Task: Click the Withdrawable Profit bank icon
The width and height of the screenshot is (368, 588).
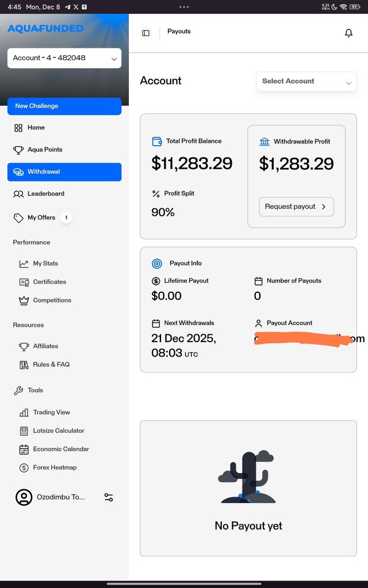Action: pyautogui.click(x=264, y=141)
